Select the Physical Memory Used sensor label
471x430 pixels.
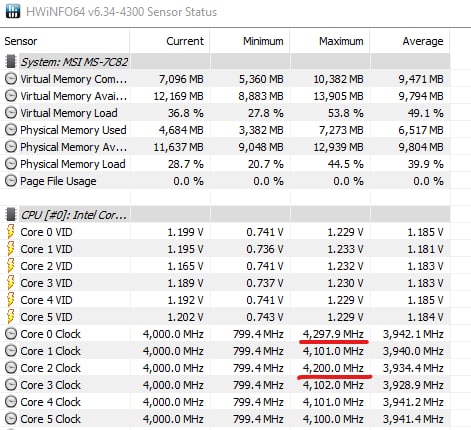[73, 130]
